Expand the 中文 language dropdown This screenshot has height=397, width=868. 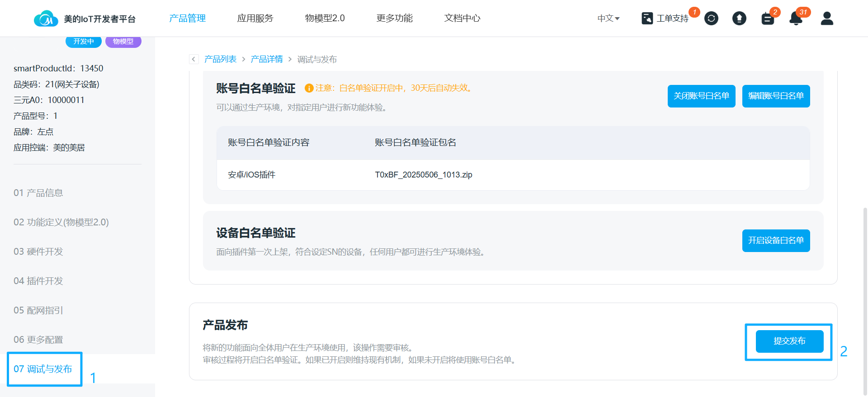coord(608,19)
